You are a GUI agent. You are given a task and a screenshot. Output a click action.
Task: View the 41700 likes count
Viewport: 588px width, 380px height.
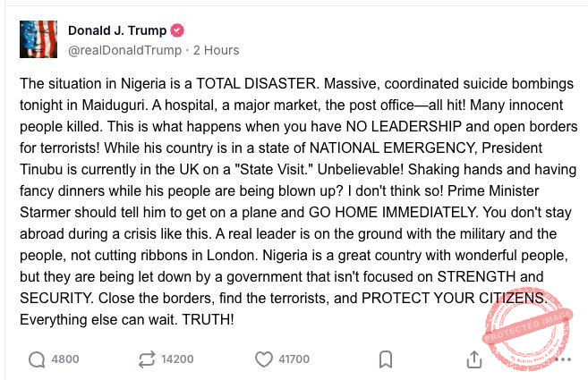[294, 359]
